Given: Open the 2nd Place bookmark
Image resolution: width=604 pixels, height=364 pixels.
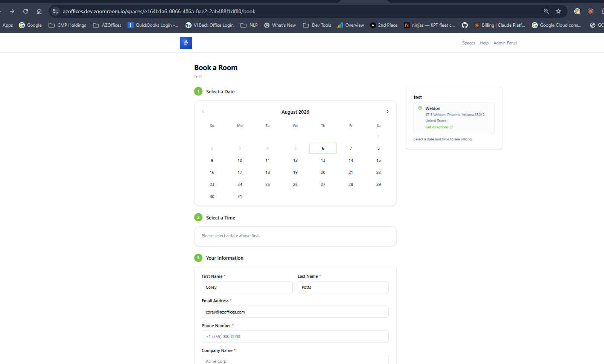Looking at the screenshot, I should 384,25.
